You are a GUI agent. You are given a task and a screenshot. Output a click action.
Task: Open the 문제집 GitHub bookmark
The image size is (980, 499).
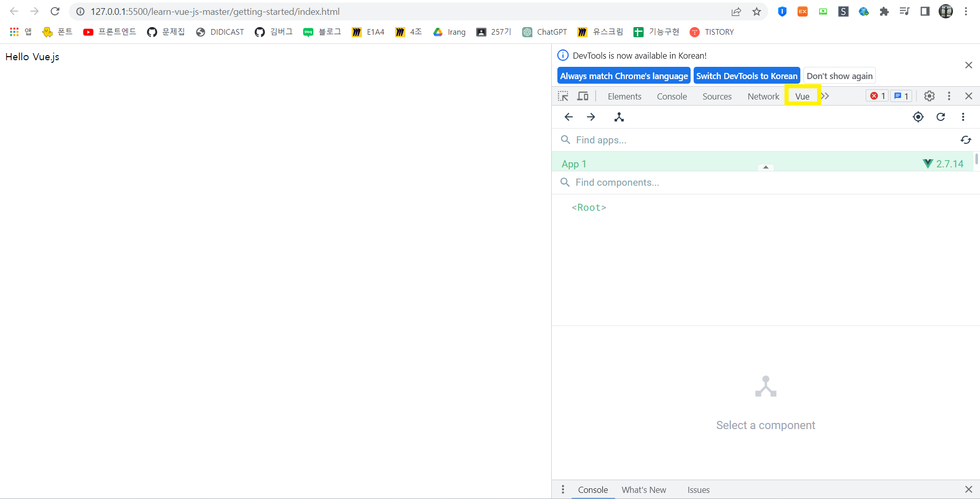click(x=166, y=32)
